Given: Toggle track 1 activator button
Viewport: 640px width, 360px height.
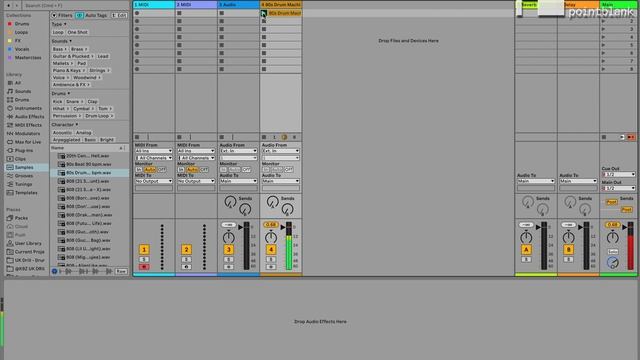Looking at the screenshot, I should (144, 249).
